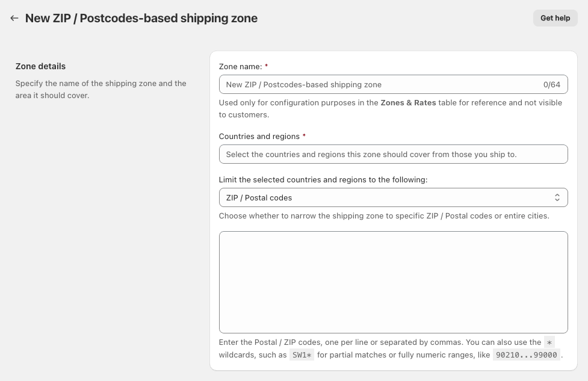Click the Get help button
Screen dimensions: 588x381
[x=555, y=18]
